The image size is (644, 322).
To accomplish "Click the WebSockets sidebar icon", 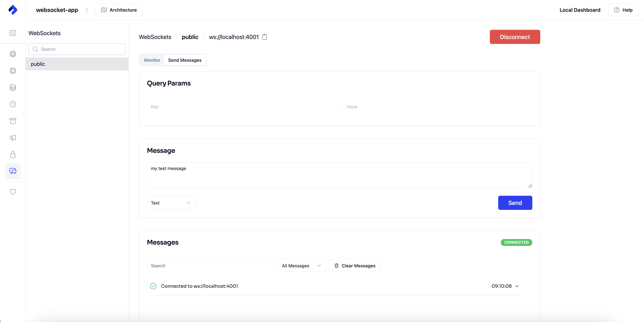I will (13, 171).
